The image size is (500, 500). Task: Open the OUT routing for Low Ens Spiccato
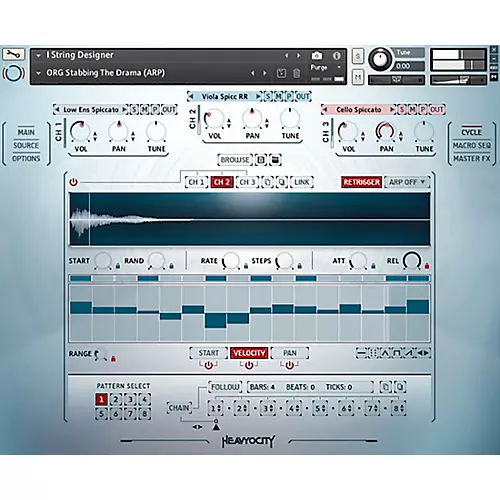169,110
